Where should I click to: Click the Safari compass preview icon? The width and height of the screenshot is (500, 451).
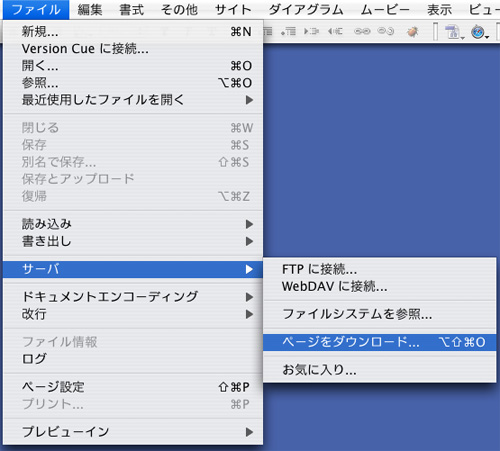tap(478, 32)
